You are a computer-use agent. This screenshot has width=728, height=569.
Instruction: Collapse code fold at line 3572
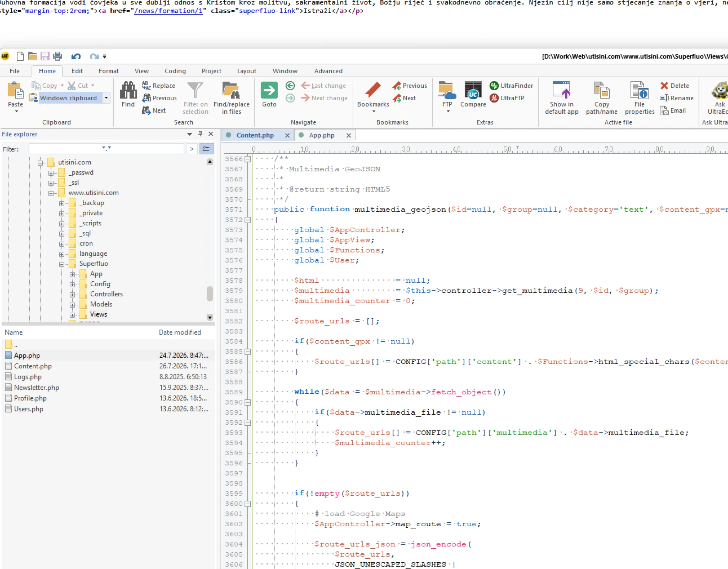tap(248, 220)
